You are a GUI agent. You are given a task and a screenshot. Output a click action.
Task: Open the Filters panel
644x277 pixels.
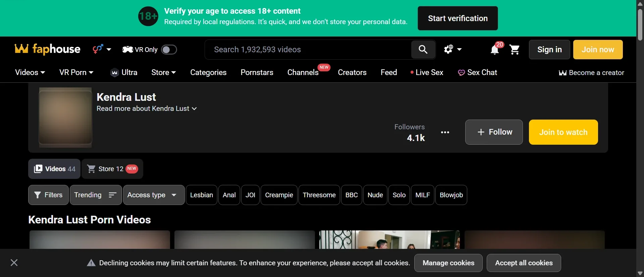48,195
